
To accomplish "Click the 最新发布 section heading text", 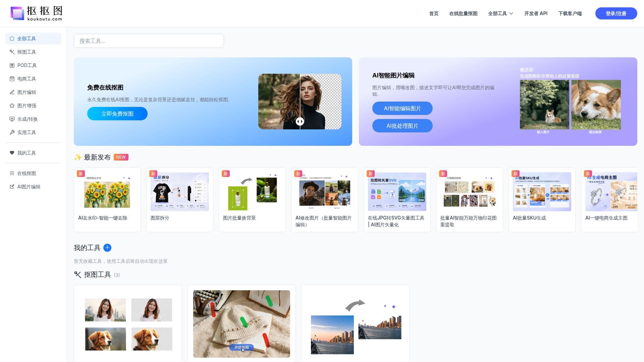I will pyautogui.click(x=97, y=157).
